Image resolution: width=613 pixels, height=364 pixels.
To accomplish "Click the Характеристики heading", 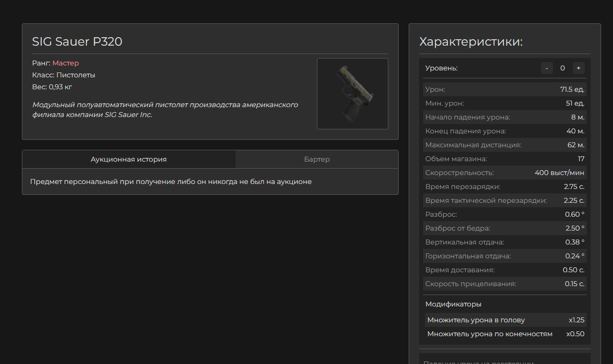I will coord(471,42).
